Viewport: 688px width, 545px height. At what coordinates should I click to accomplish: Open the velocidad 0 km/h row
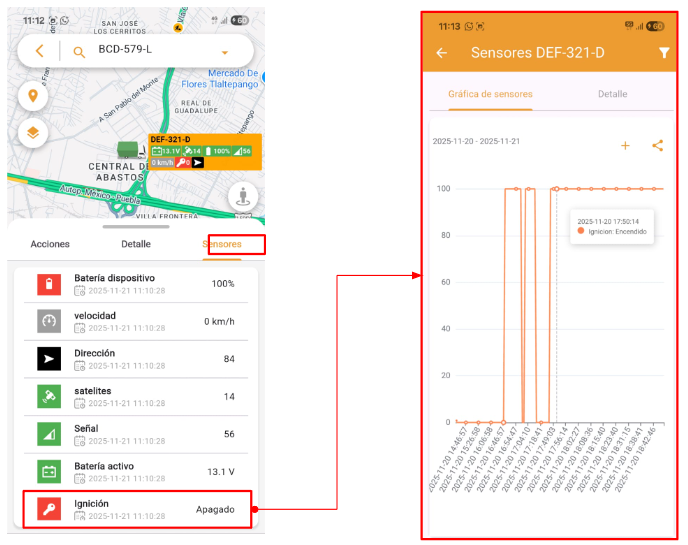coord(136,322)
